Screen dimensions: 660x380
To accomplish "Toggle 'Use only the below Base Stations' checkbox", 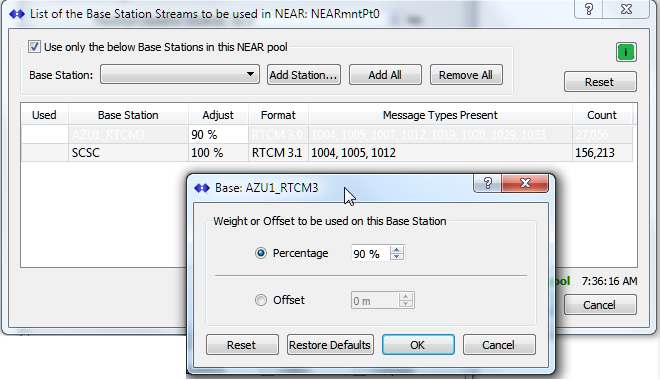I will point(34,47).
